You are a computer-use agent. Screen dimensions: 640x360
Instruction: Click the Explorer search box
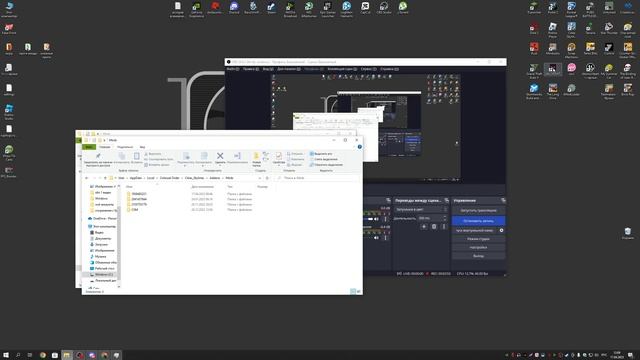(x=319, y=178)
